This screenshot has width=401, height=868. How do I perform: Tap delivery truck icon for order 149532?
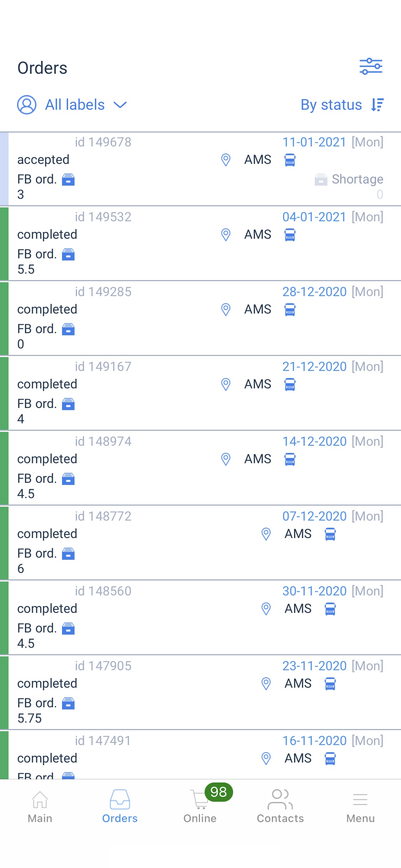[290, 235]
